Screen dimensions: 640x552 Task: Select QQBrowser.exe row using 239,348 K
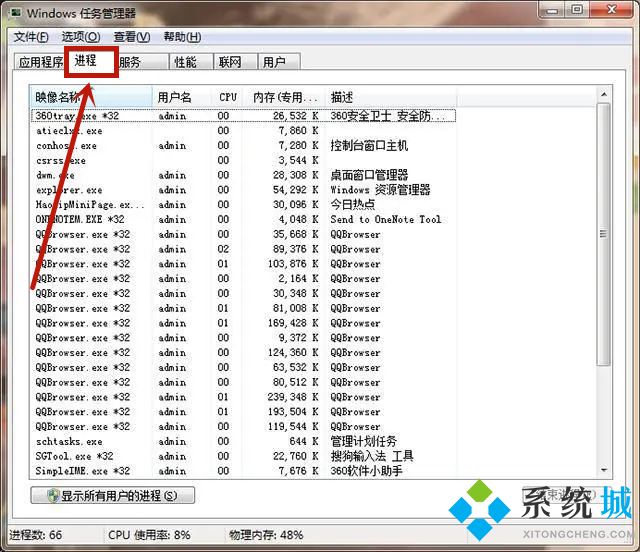(x=243, y=397)
